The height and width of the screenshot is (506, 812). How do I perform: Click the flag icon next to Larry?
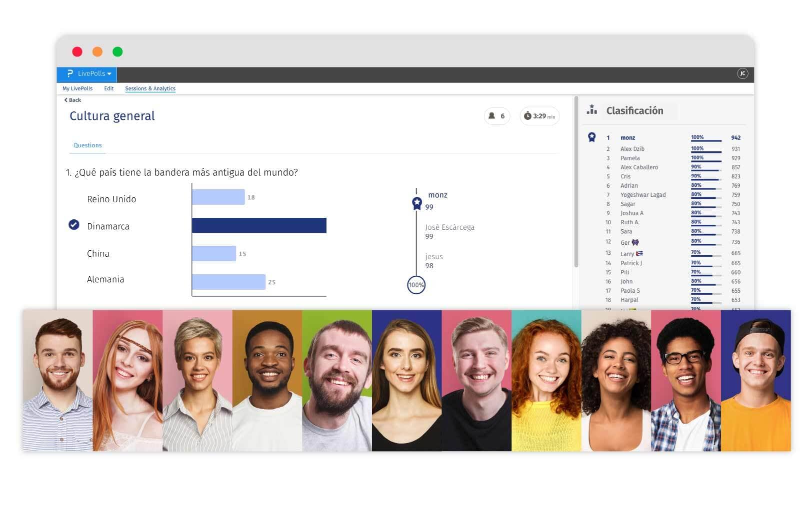639,253
